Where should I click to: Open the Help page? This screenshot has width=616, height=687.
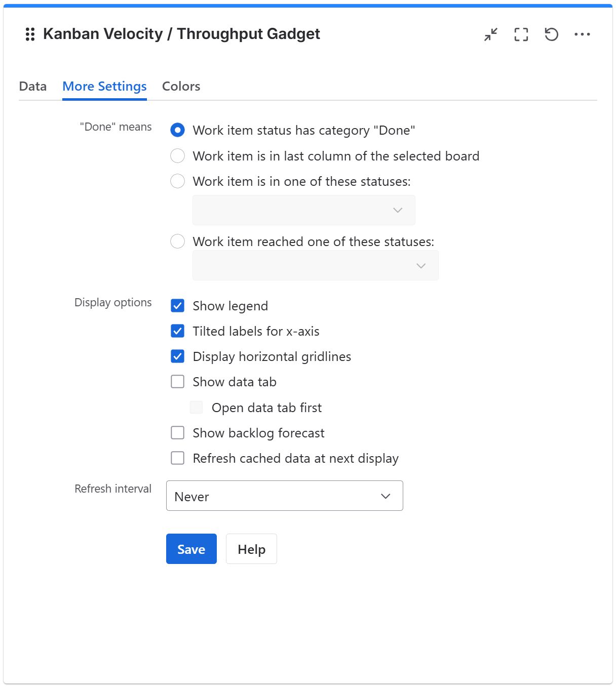pyautogui.click(x=251, y=549)
